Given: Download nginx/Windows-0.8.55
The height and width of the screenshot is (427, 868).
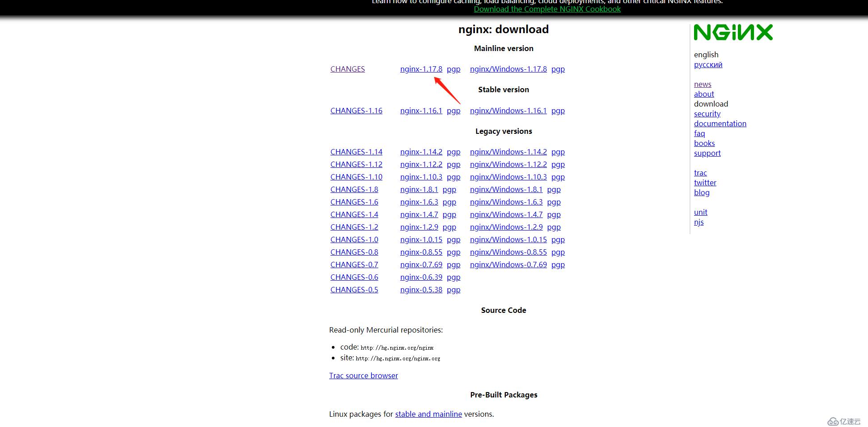Looking at the screenshot, I should click(508, 252).
